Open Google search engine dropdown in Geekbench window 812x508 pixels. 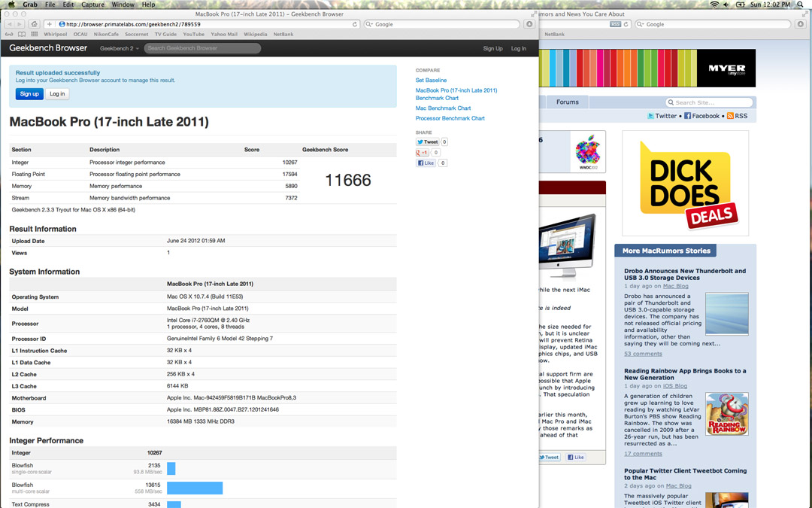coord(368,24)
